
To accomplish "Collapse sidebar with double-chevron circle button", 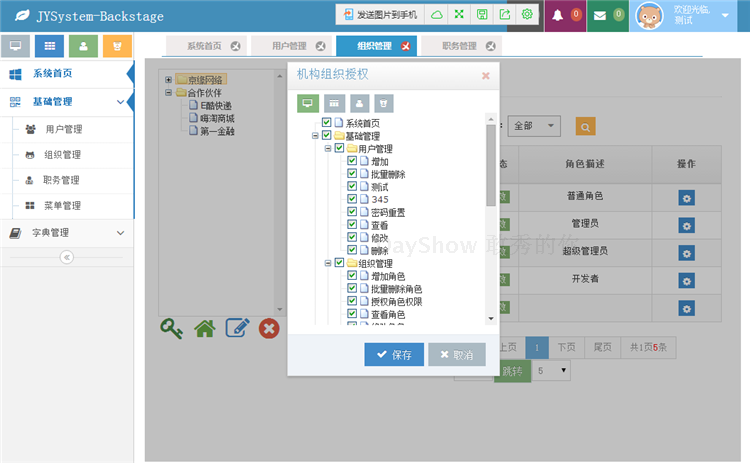I will [x=66, y=257].
